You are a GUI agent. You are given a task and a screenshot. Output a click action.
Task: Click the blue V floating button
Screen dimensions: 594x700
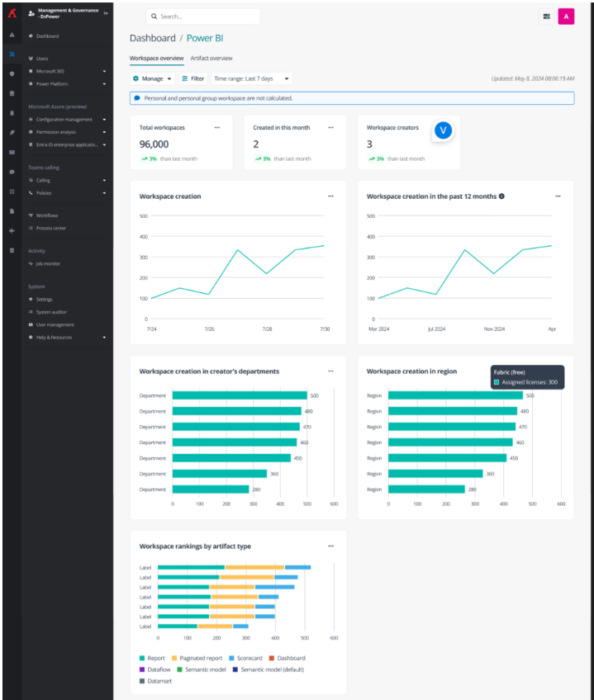(443, 130)
